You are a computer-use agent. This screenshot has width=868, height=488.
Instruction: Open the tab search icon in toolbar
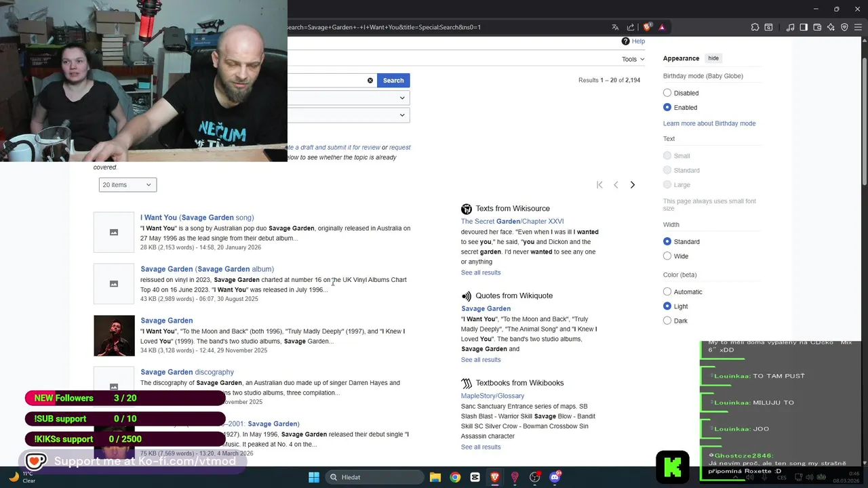tap(769, 27)
